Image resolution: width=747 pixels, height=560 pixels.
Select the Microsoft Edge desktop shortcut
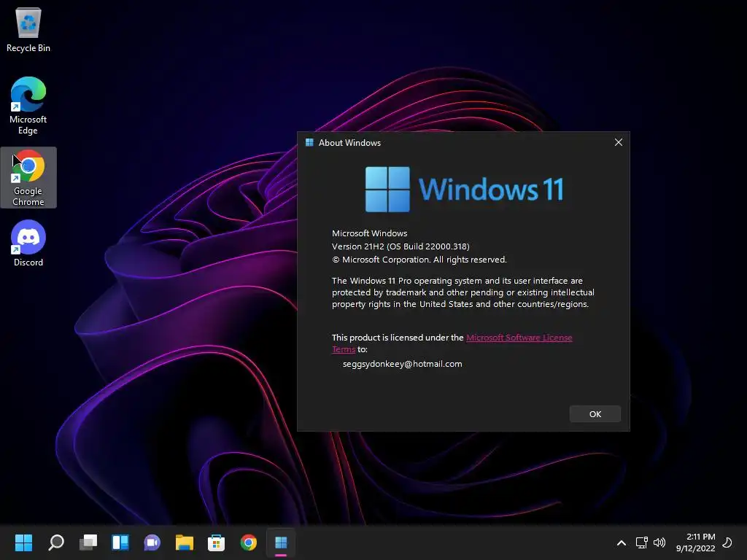(x=28, y=105)
